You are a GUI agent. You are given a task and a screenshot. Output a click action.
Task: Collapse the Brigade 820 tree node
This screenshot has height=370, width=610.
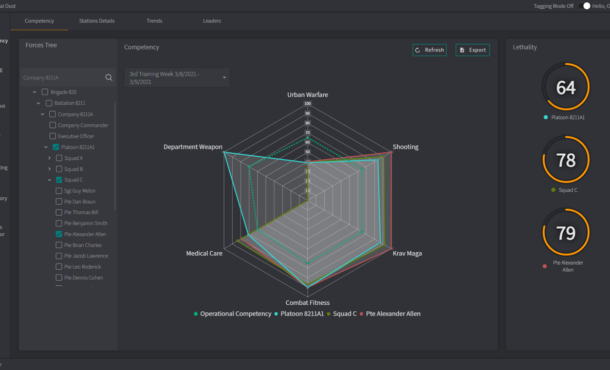pyautogui.click(x=35, y=92)
